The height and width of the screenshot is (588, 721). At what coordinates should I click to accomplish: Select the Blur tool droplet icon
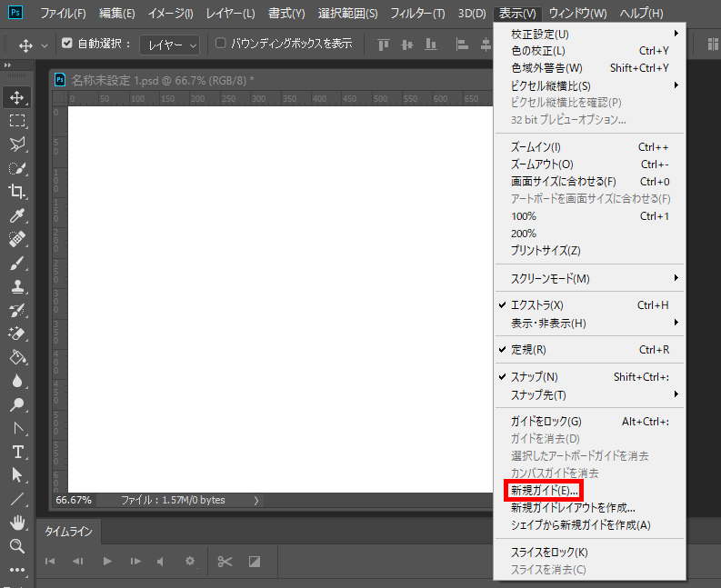pyautogui.click(x=17, y=381)
